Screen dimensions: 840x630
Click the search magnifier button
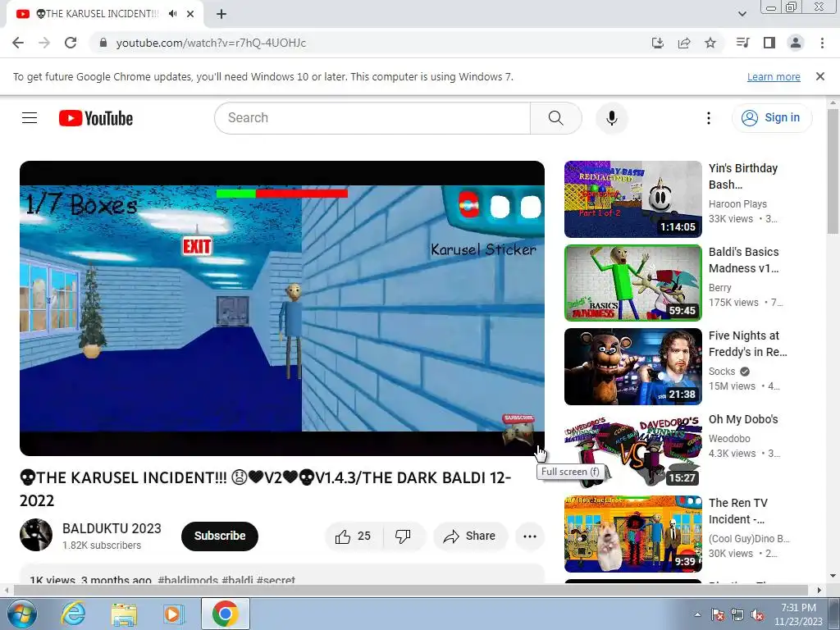click(x=555, y=118)
